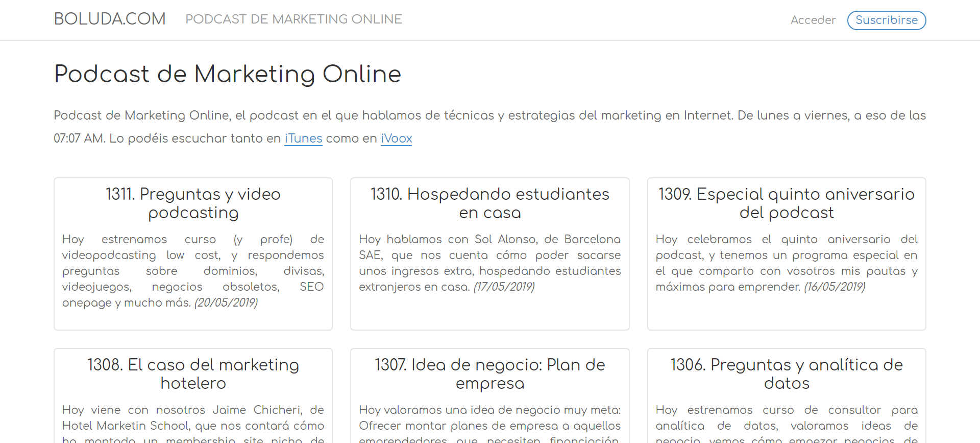Open the iVoox link
The height and width of the screenshot is (443, 980).
click(396, 138)
